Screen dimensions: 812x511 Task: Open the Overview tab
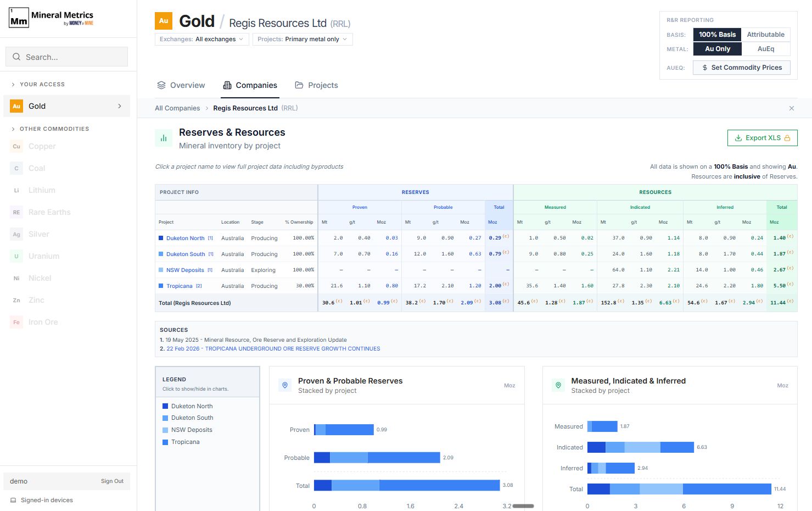[x=181, y=85]
